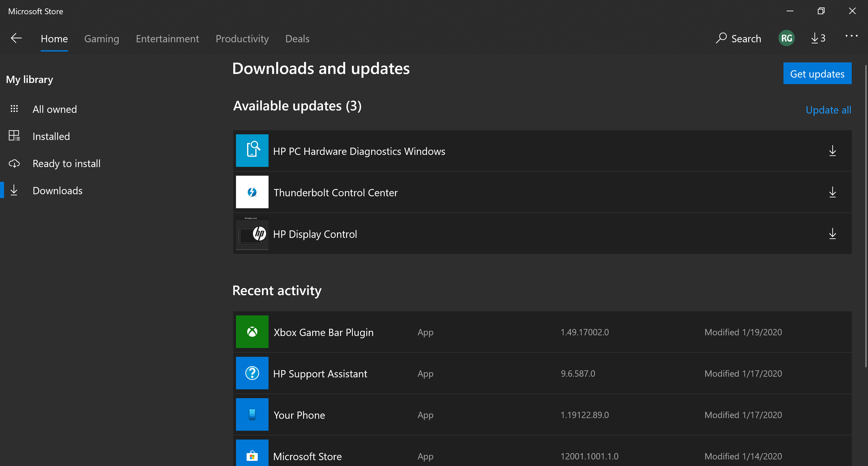Open HP Display Control entry
868x466 pixels.
pyautogui.click(x=542, y=234)
